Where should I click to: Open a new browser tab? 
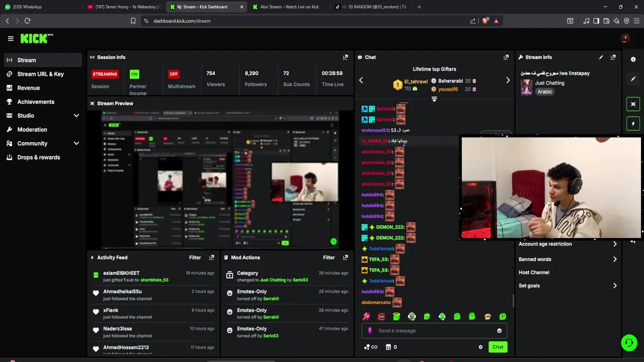tap(419, 7)
